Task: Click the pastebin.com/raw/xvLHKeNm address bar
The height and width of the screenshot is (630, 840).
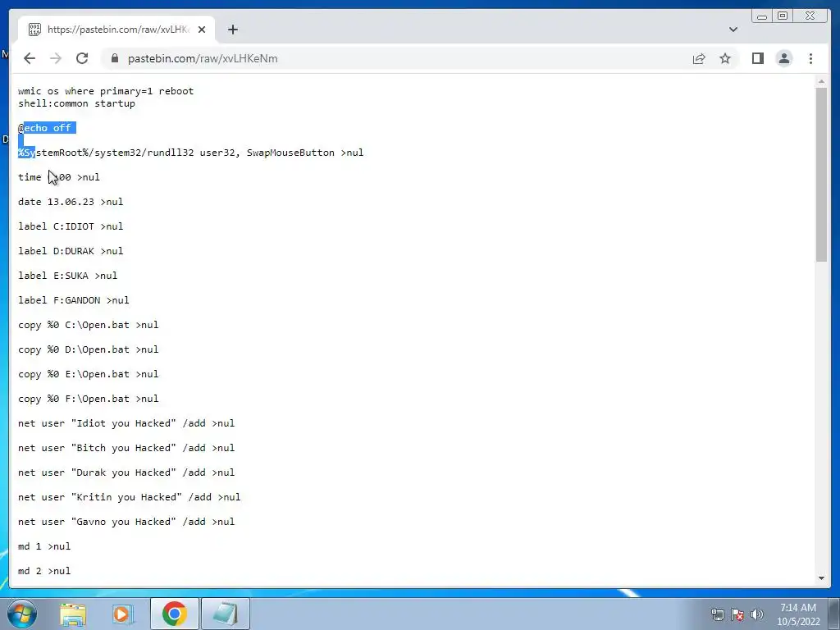Action: (396, 58)
